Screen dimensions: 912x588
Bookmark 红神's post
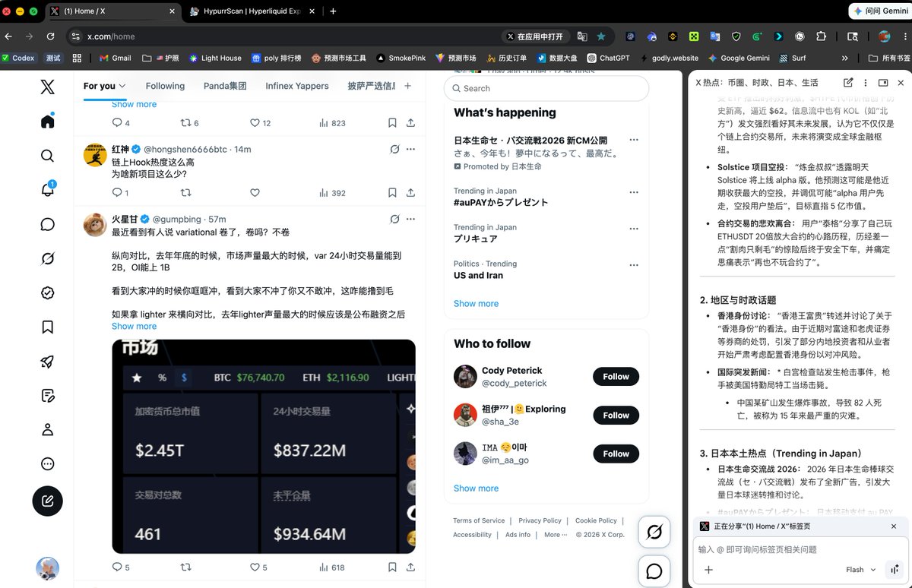[392, 193]
